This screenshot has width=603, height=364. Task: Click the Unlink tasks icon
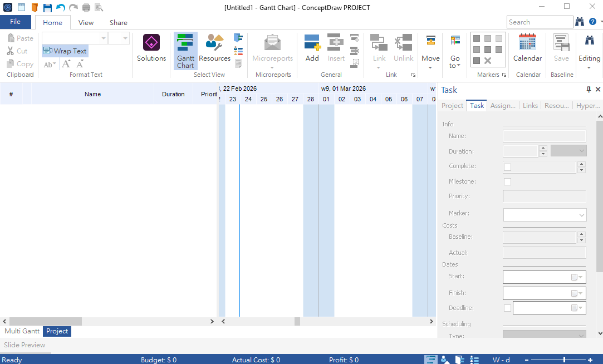tap(404, 48)
